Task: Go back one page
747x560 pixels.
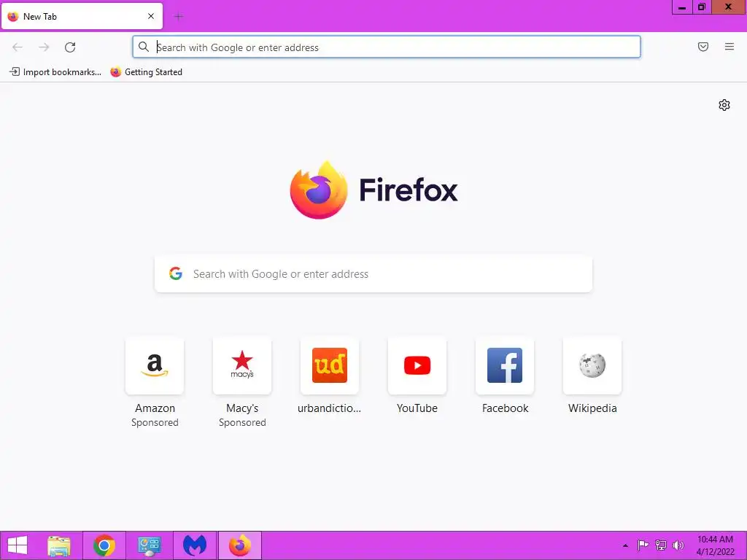Action: click(x=18, y=47)
